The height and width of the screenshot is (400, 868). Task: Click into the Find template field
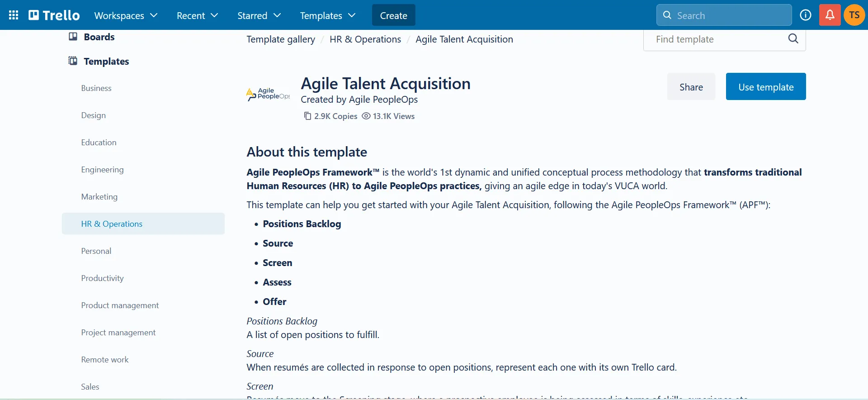pyautogui.click(x=717, y=39)
